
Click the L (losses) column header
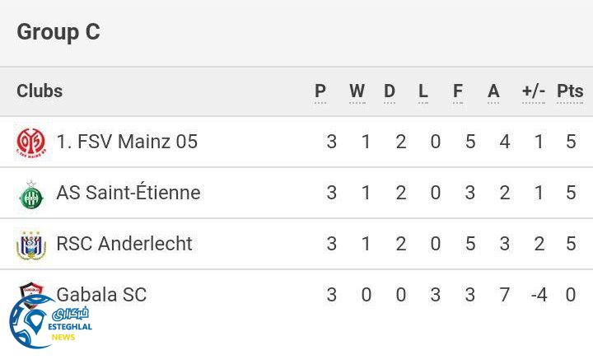point(423,91)
